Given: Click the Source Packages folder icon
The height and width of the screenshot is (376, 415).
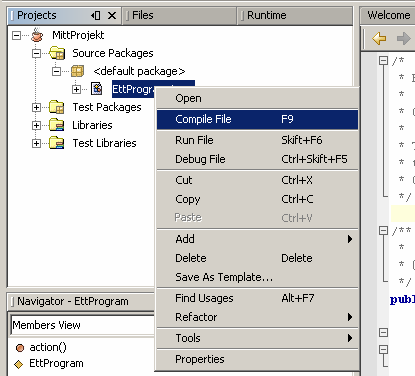Looking at the screenshot, I should (57, 53).
